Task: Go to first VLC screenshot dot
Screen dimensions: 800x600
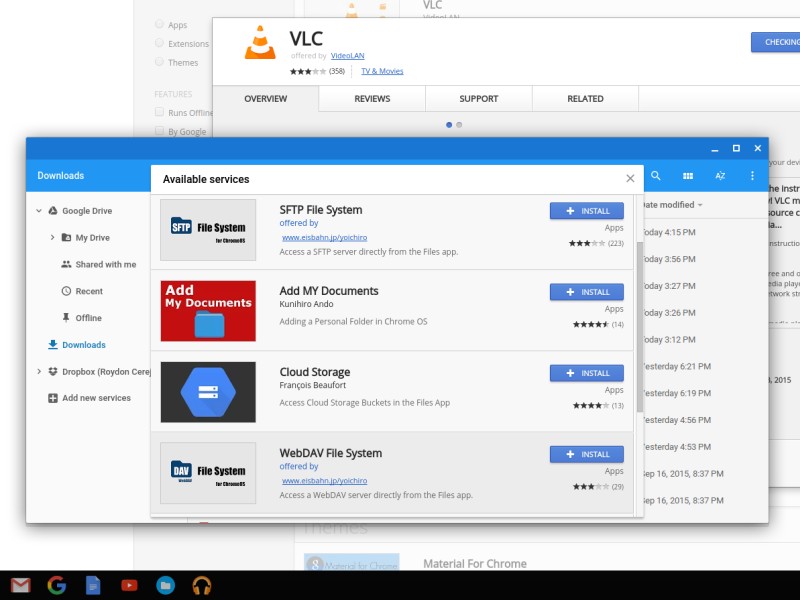Action: (x=449, y=124)
